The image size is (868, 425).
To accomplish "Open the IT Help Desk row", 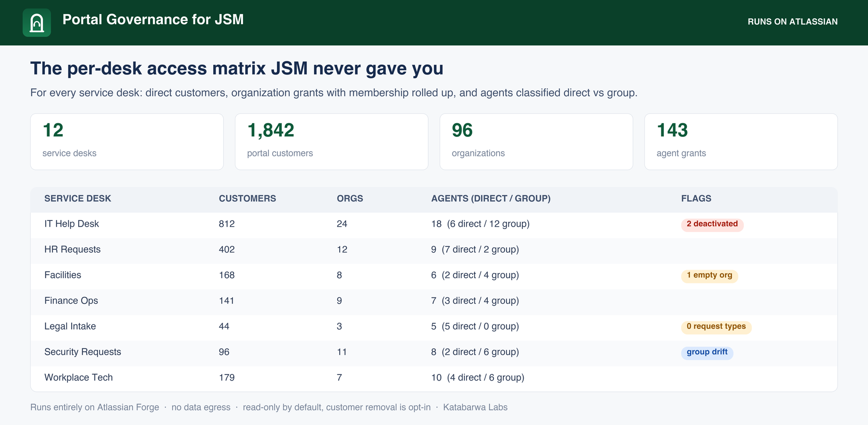I will coord(434,224).
